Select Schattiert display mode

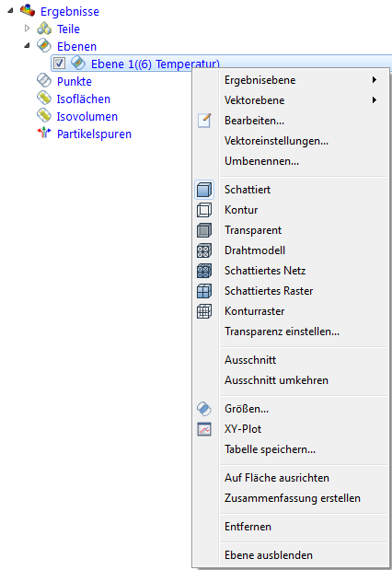[x=291, y=190]
